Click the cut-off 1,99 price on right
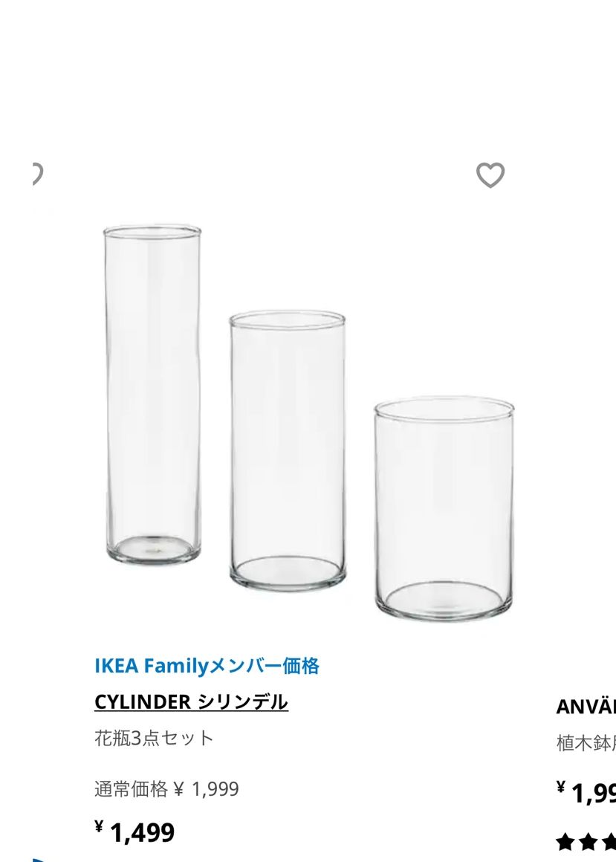The width and height of the screenshot is (616, 862). 593,794
